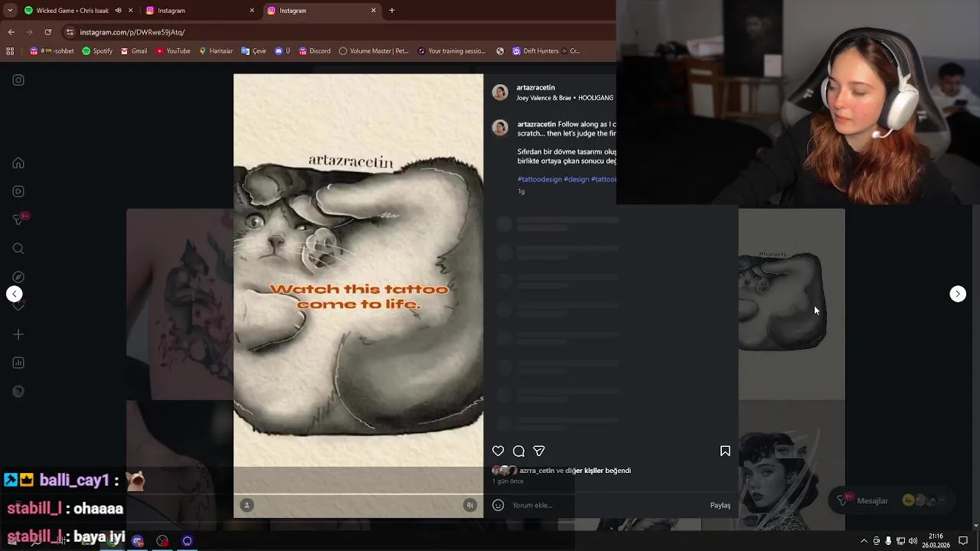Screen dimensions: 980x551
Task: Go to Instagram Home in sidebar
Action: (18, 163)
